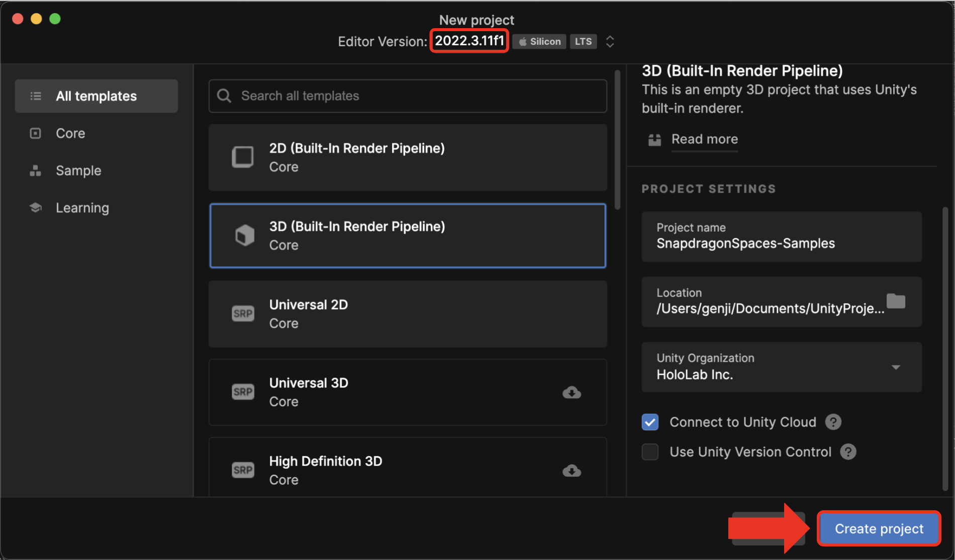Choose Universal 2D template

point(408,314)
